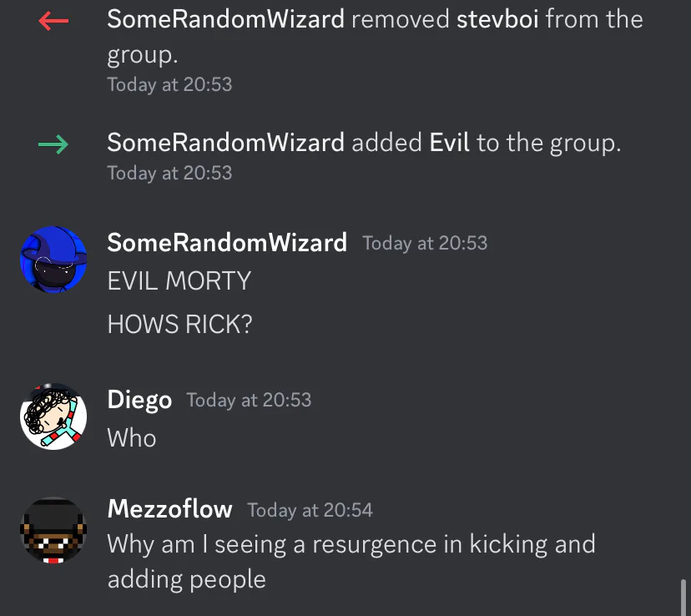
Task: Click the timestamp next to Diego
Action: (249, 400)
